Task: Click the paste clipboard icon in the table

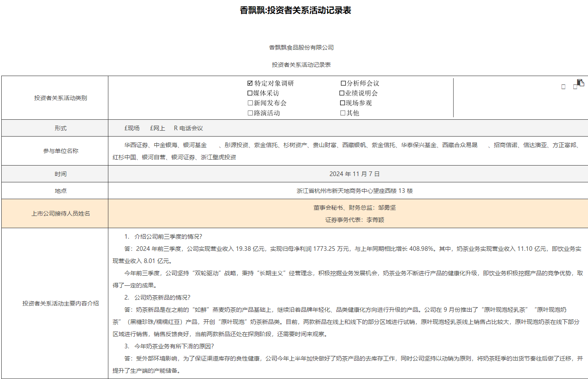Action: click(x=580, y=83)
